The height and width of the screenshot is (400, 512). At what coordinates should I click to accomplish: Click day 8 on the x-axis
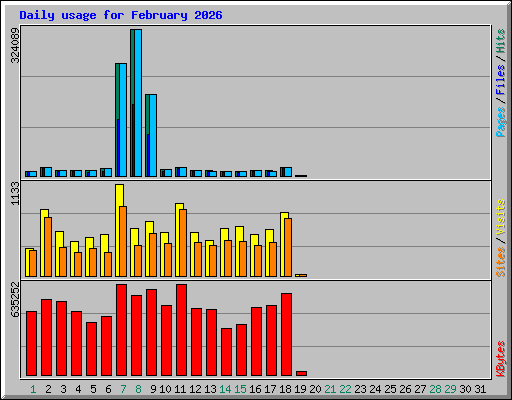[138, 389]
